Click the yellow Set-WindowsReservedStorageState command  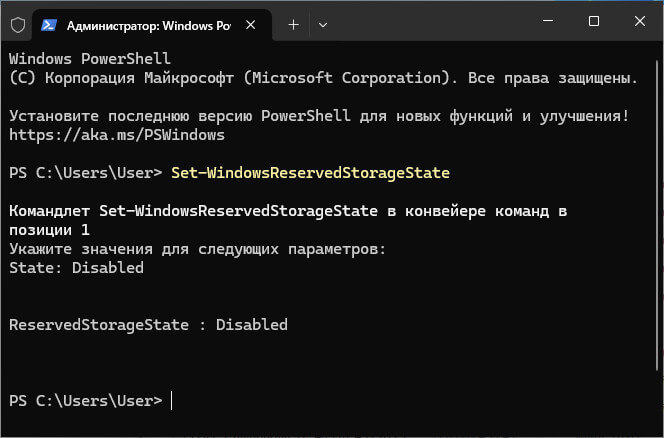tap(310, 173)
